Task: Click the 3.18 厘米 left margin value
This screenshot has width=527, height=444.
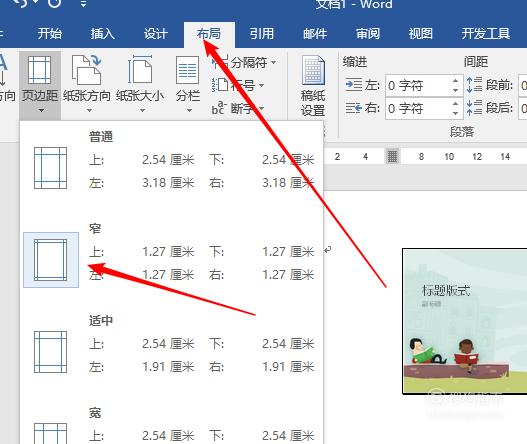Action: point(168,183)
